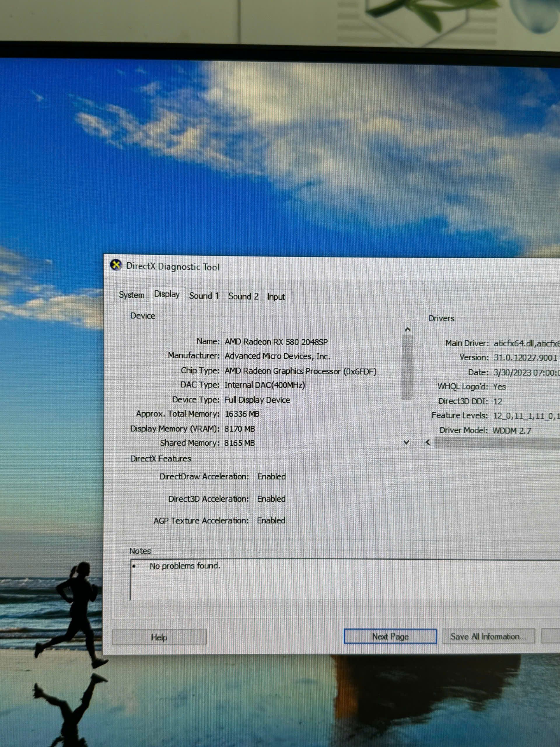Click the WHQL Logo'd Yes value
560x747 pixels.
point(499,387)
